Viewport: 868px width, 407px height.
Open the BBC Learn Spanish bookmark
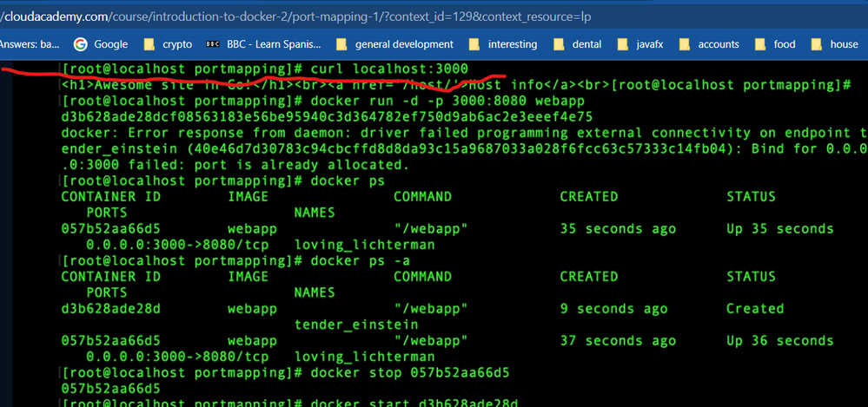coord(262,44)
